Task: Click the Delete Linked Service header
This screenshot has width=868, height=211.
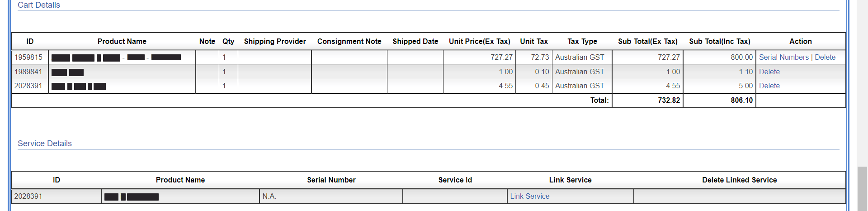Action: (x=739, y=180)
